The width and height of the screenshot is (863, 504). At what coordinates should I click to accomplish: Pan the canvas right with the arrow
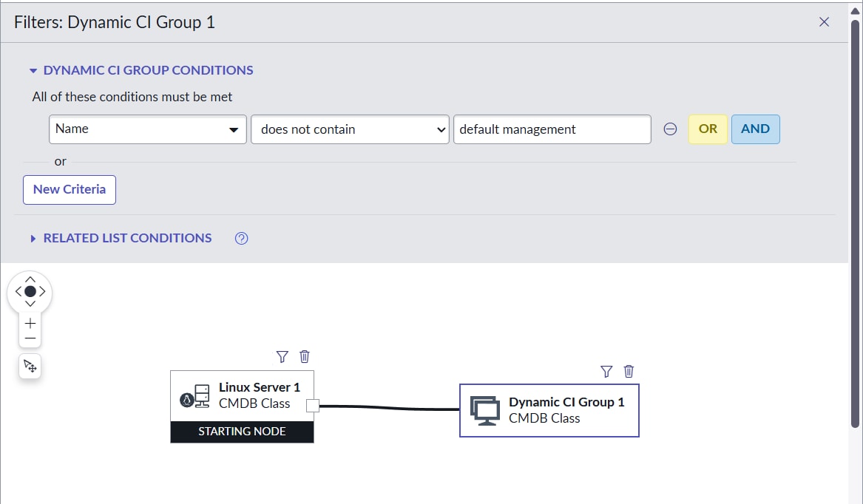point(43,291)
